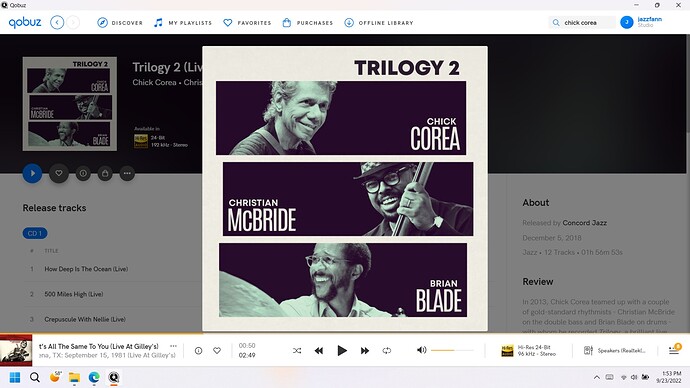Open the Discover section
The height and width of the screenshot is (388, 690).
(x=120, y=23)
